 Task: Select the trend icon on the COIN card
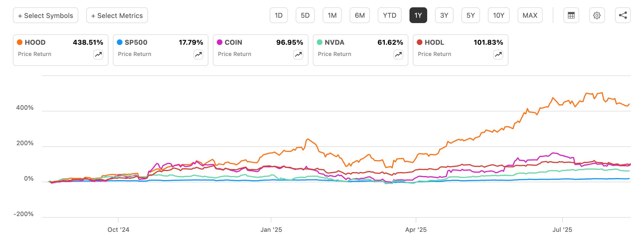tap(298, 55)
